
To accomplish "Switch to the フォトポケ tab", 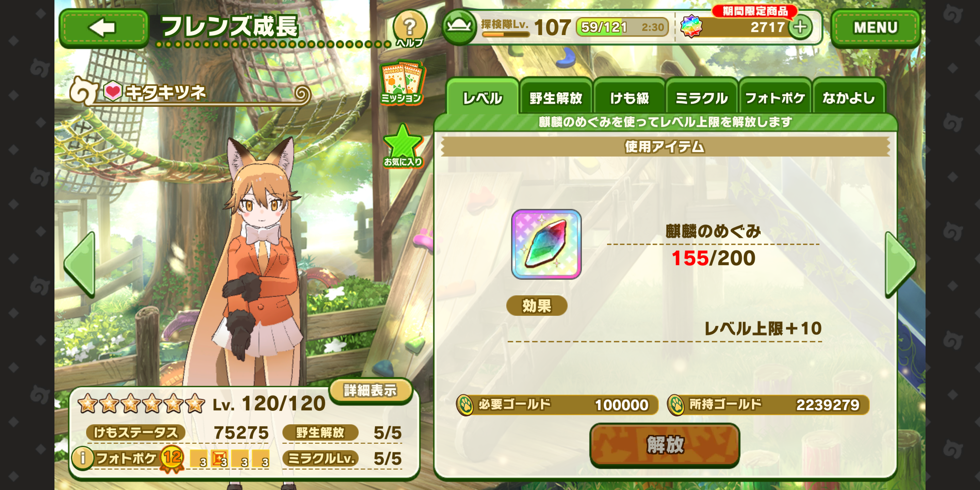I will (x=775, y=98).
